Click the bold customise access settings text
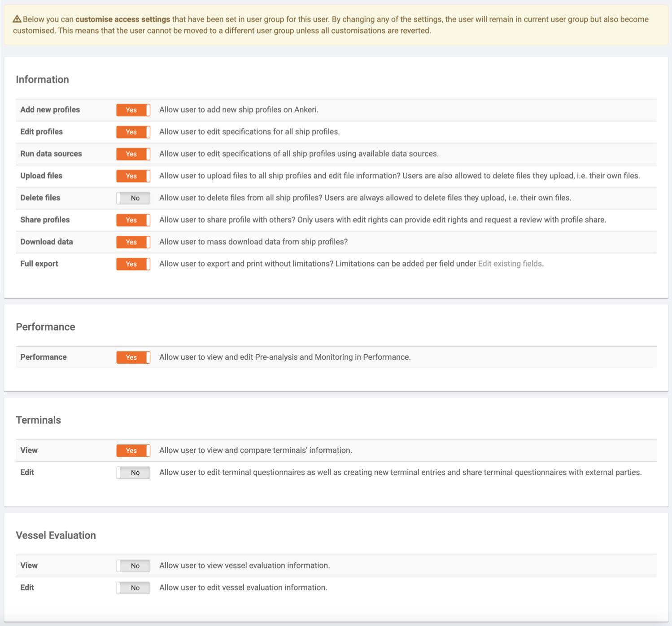672x626 pixels. point(122,19)
